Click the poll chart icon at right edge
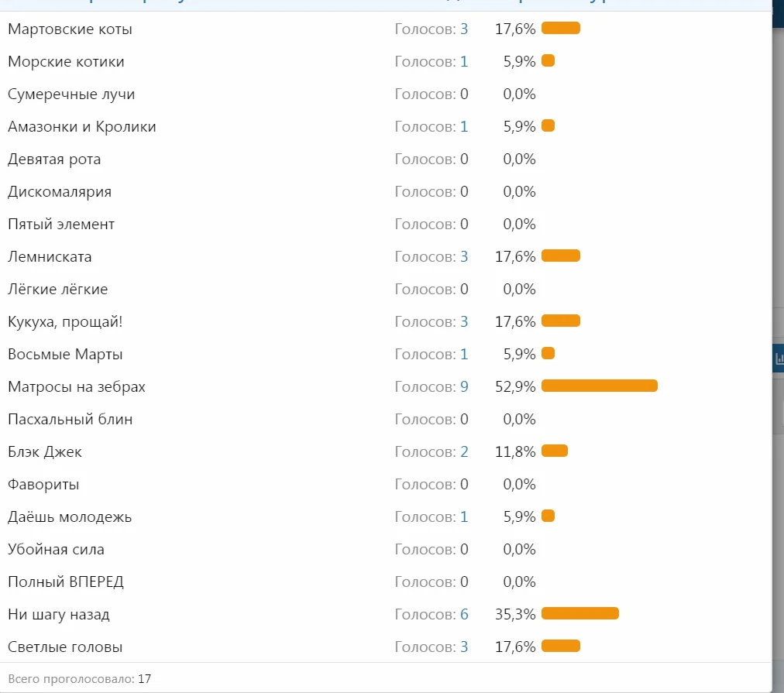Viewport: 784px width, 693px height. pos(779,359)
